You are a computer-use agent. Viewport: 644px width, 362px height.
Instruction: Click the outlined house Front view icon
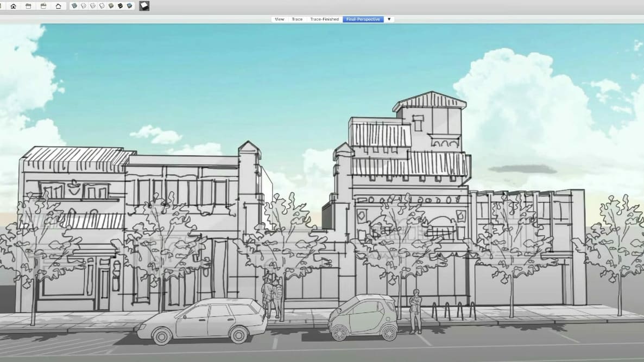tap(58, 6)
